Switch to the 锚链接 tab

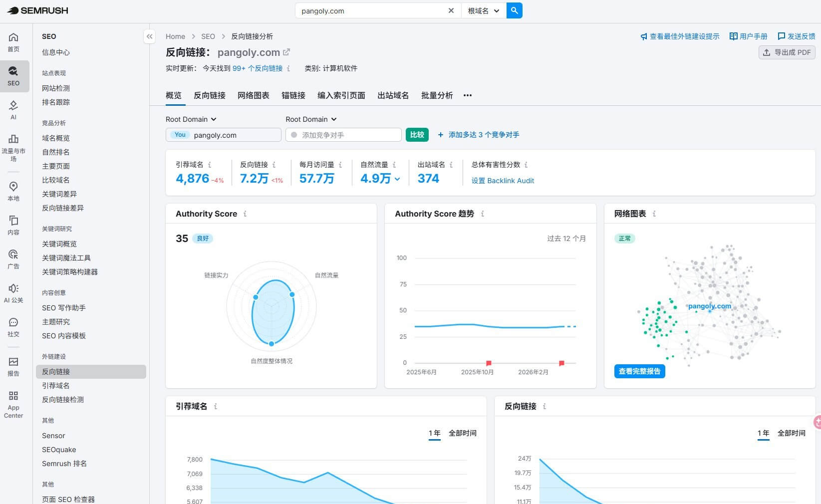pyautogui.click(x=293, y=95)
